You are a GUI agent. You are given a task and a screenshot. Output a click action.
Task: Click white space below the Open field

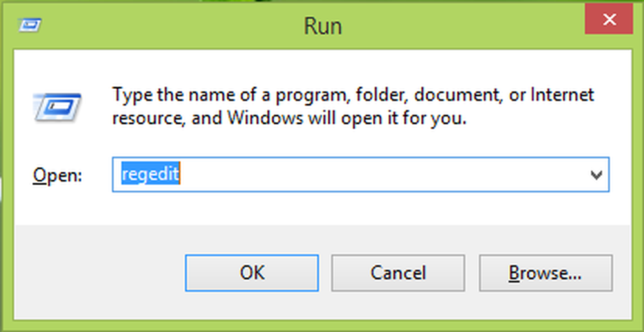click(x=361, y=208)
